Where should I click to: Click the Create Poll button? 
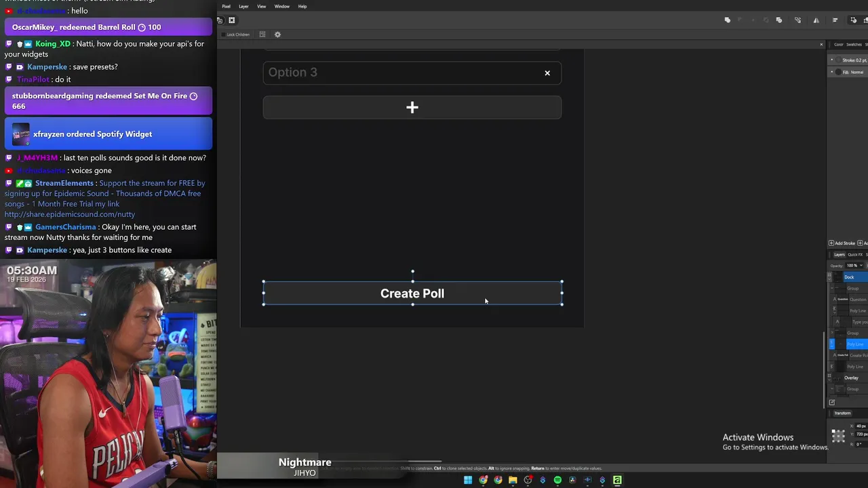tap(412, 293)
